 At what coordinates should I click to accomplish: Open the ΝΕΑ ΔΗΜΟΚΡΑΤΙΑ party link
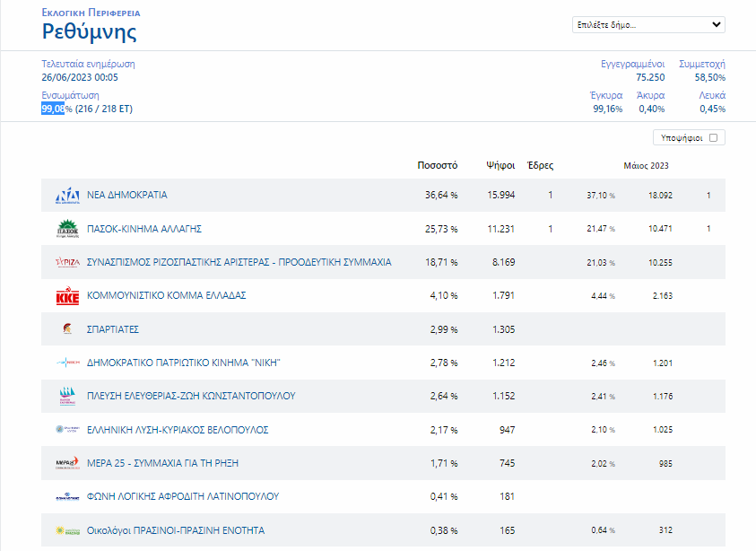click(126, 195)
